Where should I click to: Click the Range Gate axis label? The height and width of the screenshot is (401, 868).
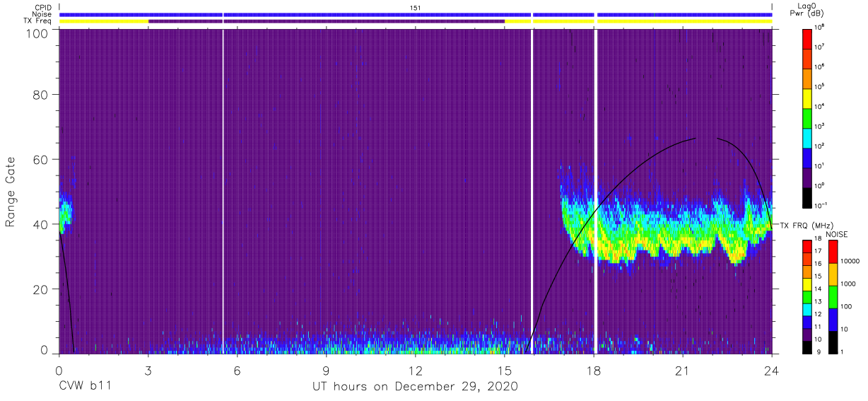click(11, 192)
